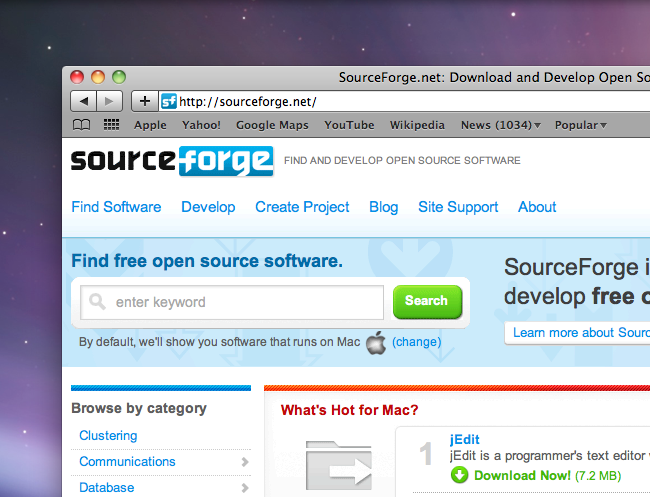Image resolution: width=650 pixels, height=497 pixels.
Task: Add bookmark with the plus button
Action: (145, 101)
